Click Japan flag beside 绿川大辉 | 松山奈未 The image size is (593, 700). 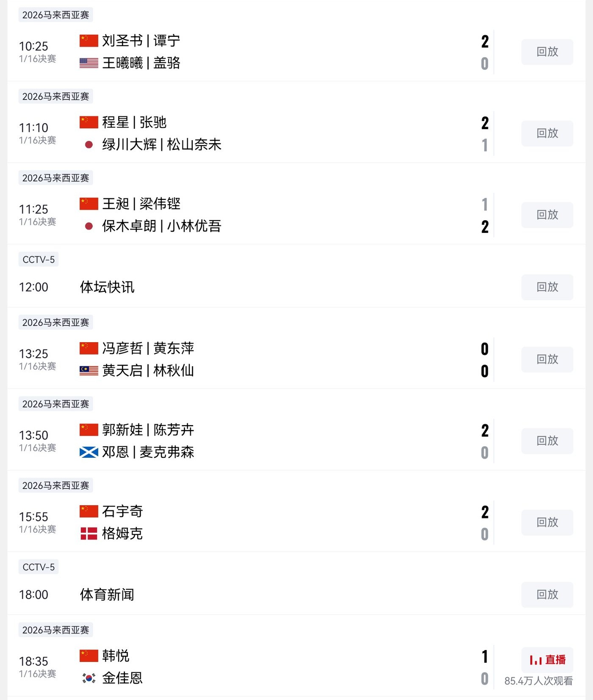(x=89, y=145)
